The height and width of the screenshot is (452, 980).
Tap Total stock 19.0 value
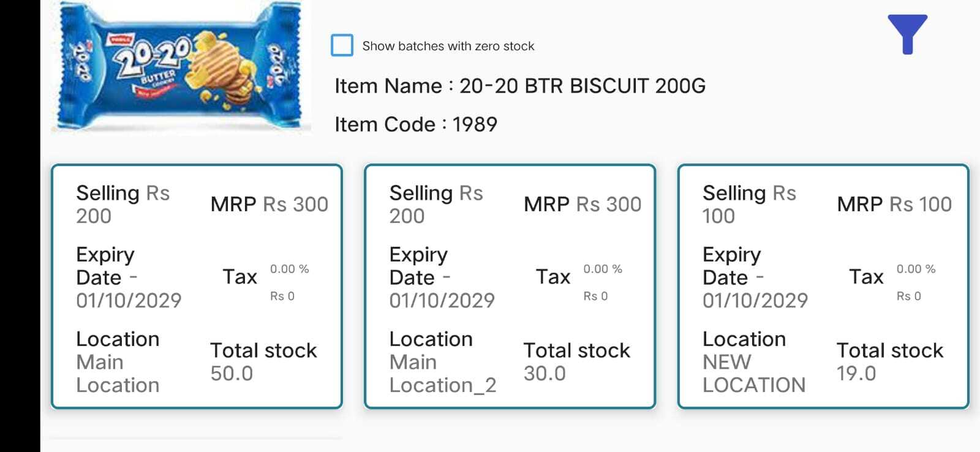pos(856,373)
